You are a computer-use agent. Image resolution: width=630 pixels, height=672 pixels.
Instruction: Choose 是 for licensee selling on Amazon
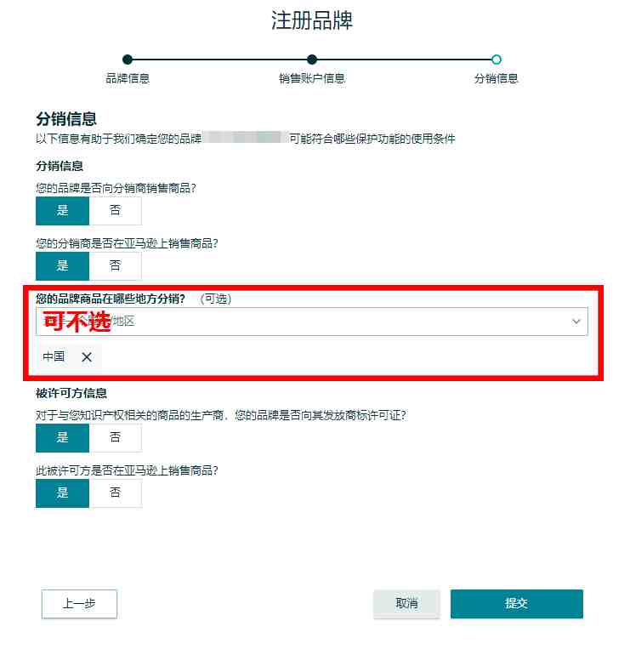(x=63, y=493)
